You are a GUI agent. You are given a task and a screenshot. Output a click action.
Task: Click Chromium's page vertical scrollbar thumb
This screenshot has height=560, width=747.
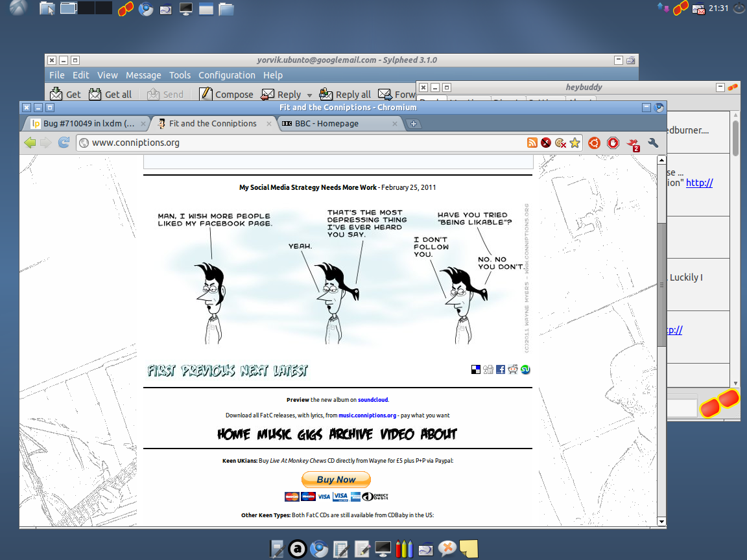pos(661,285)
